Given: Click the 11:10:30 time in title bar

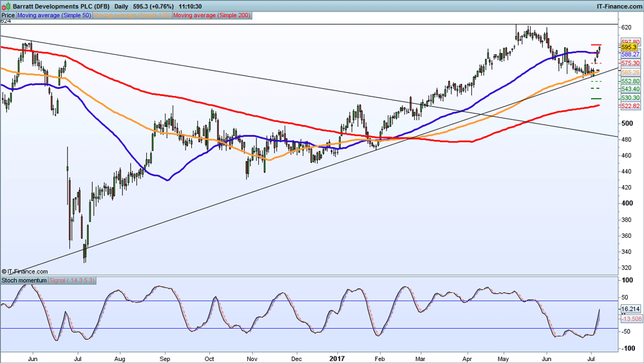Looking at the screenshot, I should (x=190, y=6).
